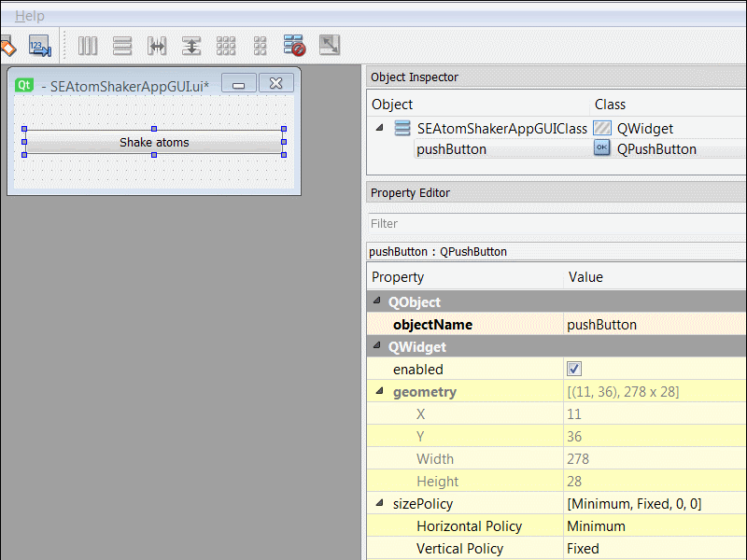Click the Adjust Size toolbar icon
747x560 pixels.
(330, 45)
